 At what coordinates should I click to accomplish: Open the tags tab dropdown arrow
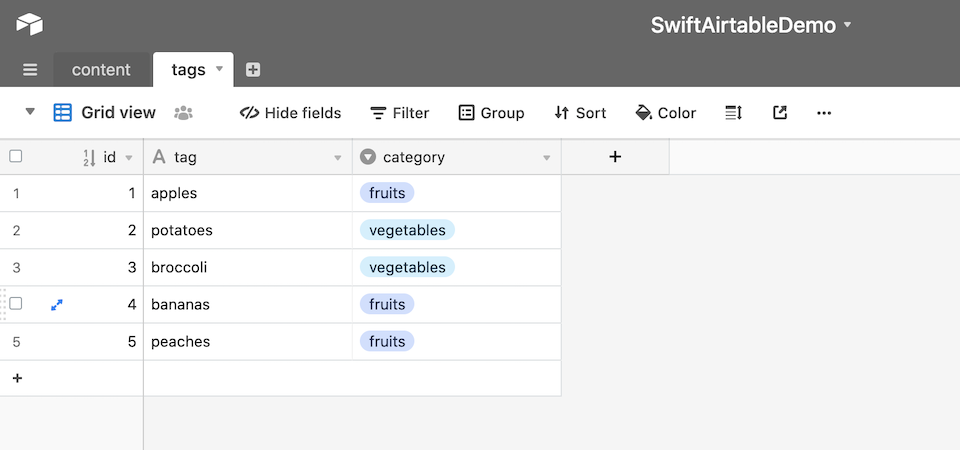(219, 69)
